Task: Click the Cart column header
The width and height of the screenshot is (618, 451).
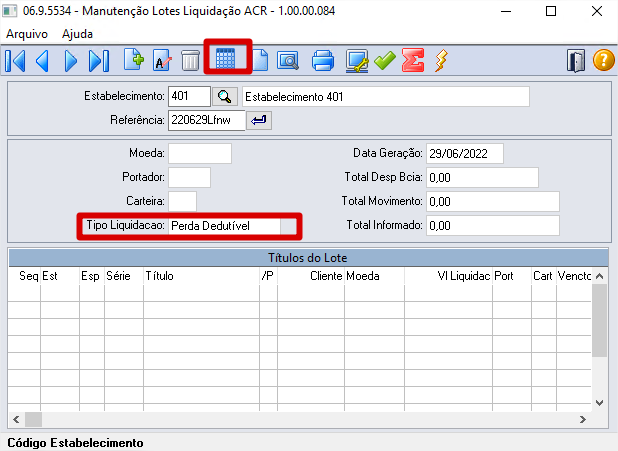Action: click(x=544, y=276)
